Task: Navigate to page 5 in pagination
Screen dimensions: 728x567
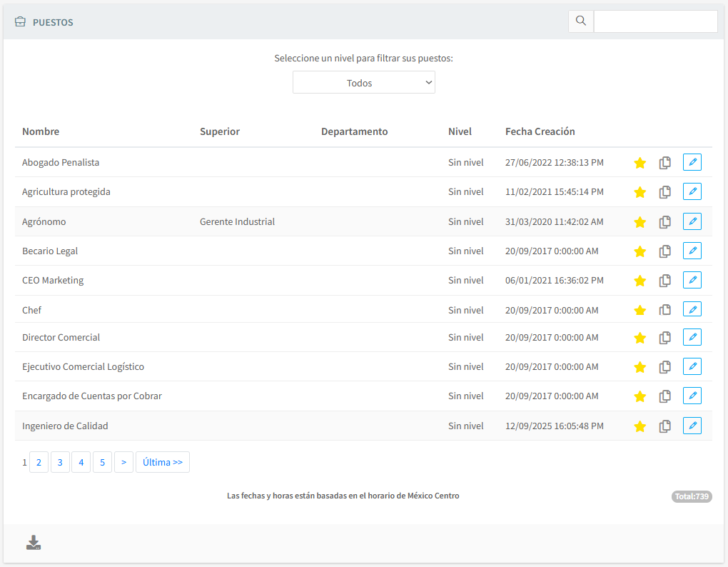Action: (102, 463)
